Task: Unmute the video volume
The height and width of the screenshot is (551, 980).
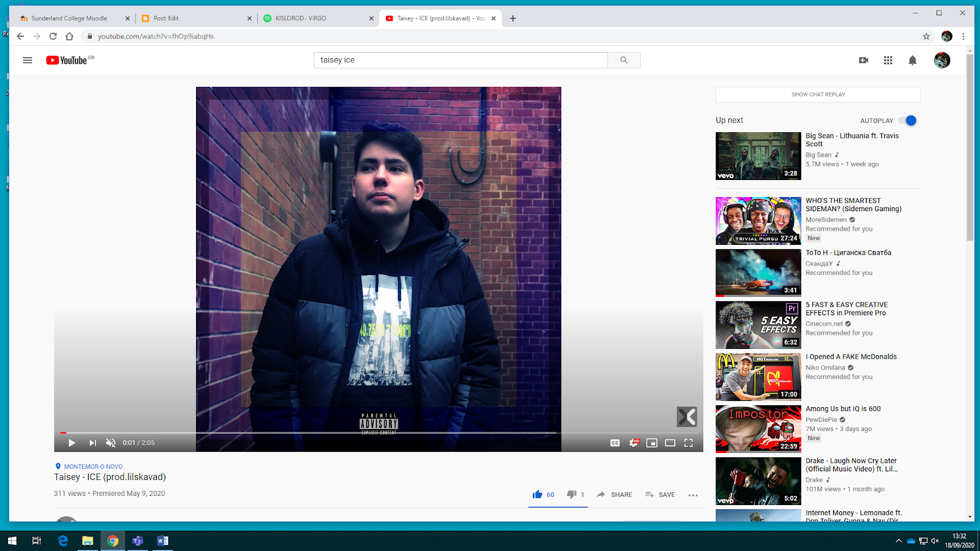Action: (111, 443)
